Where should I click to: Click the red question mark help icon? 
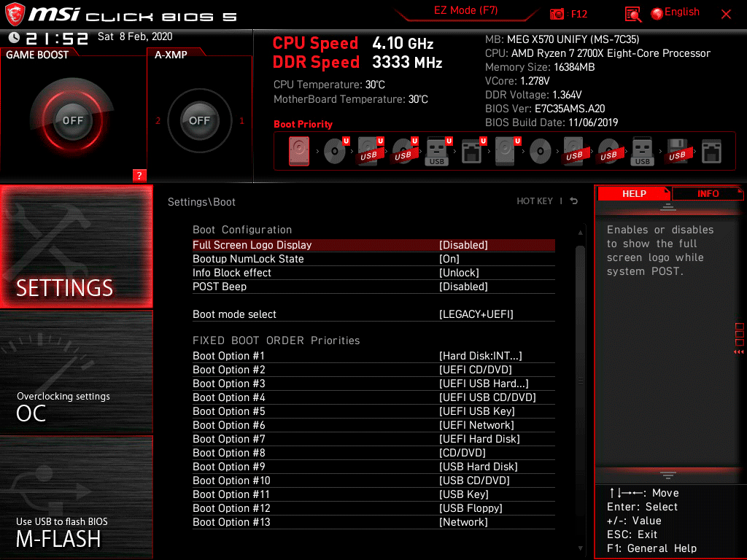pyautogui.click(x=139, y=175)
